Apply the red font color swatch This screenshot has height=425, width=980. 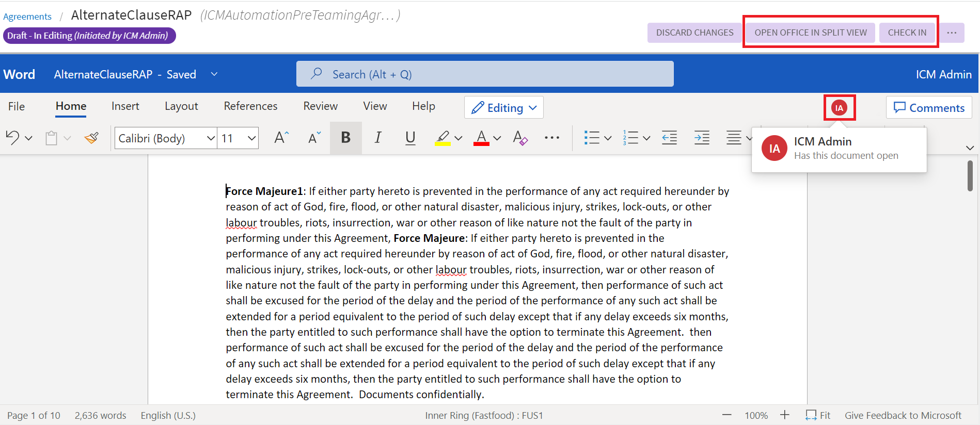click(x=481, y=138)
